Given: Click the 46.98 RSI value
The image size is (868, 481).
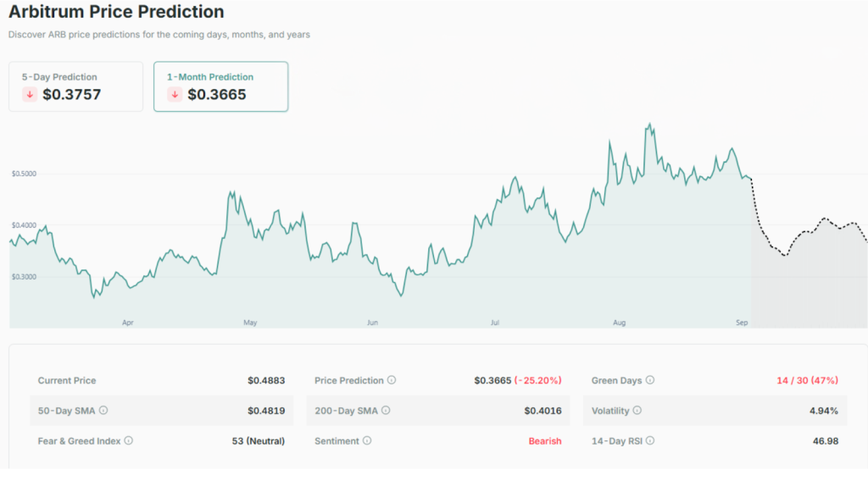Looking at the screenshot, I should pos(826,441).
